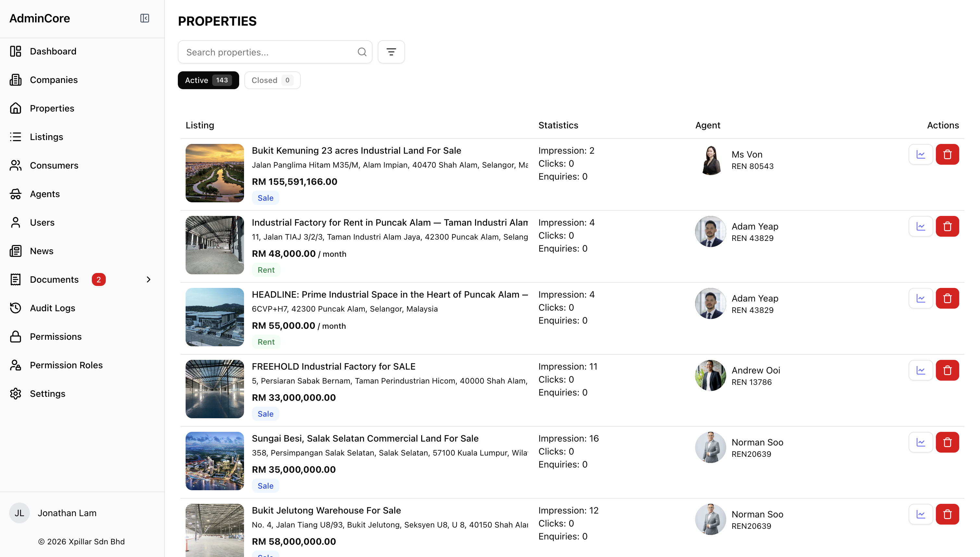The height and width of the screenshot is (557, 980).
Task: Open Industrial Factory for Rent in Puncak Alam title
Action: point(390,222)
